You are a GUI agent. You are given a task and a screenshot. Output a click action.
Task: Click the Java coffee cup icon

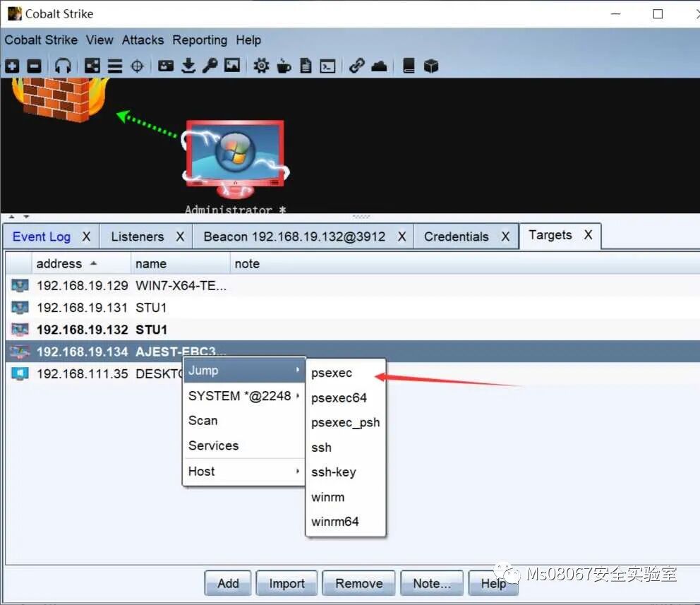point(284,66)
